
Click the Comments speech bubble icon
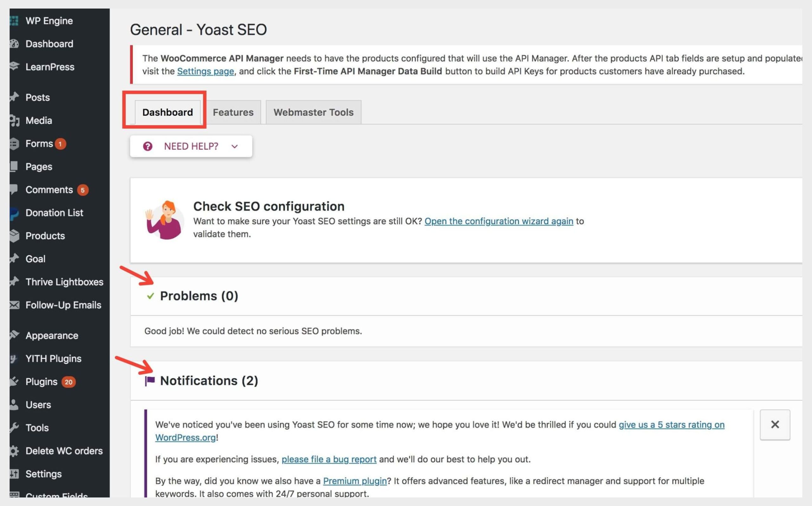pos(14,189)
